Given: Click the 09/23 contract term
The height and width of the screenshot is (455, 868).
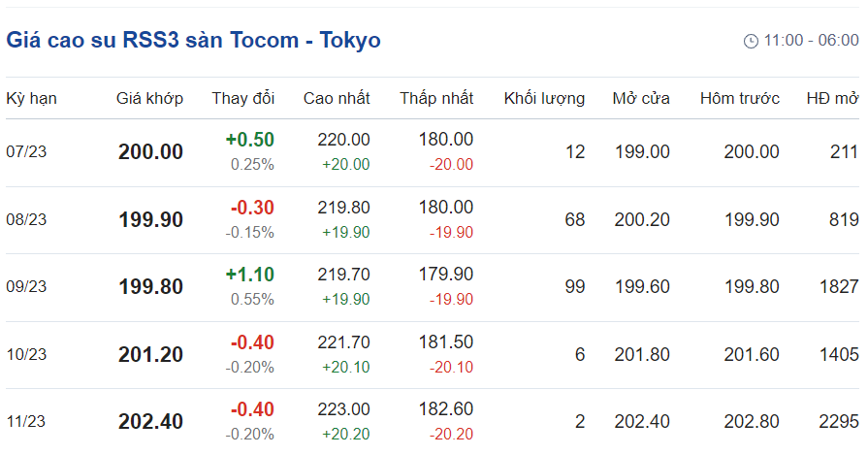Looking at the screenshot, I should pos(26,287).
